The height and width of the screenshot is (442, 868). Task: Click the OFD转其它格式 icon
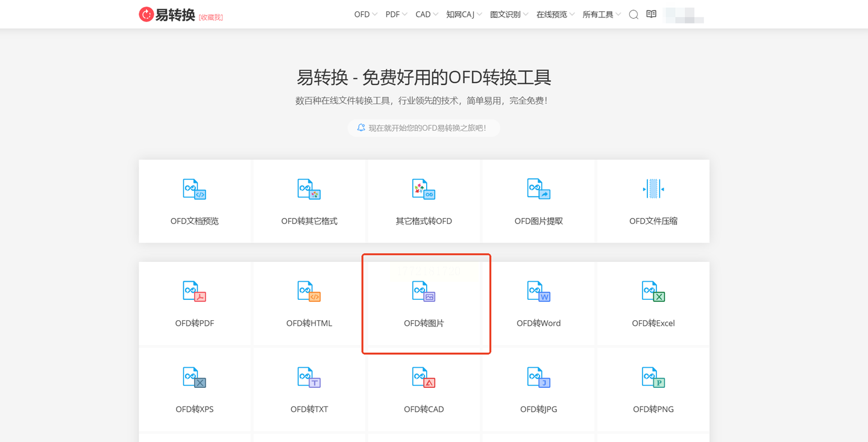tap(309, 189)
